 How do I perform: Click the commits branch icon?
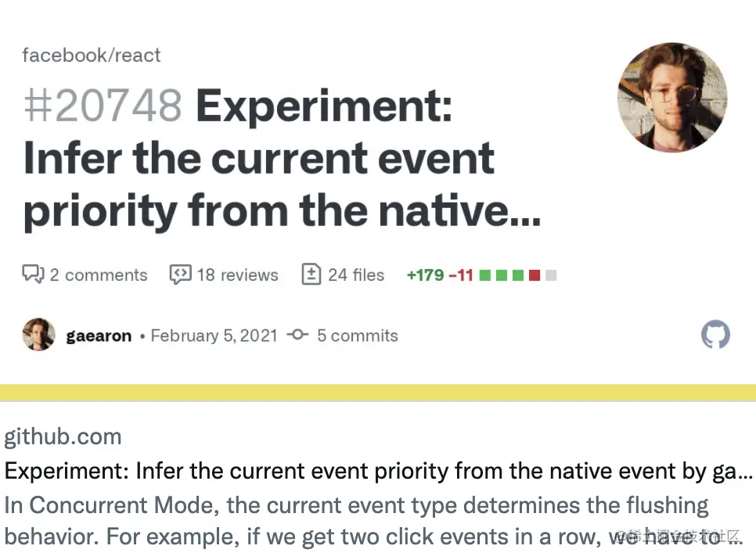(x=297, y=335)
